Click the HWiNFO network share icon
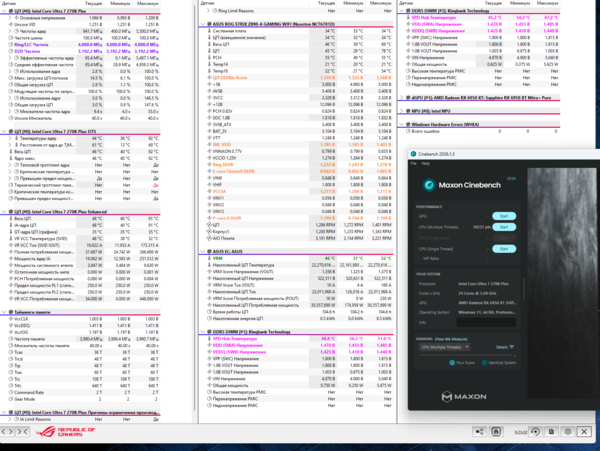Image resolution: width=600 pixels, height=451 pixels. click(479, 432)
